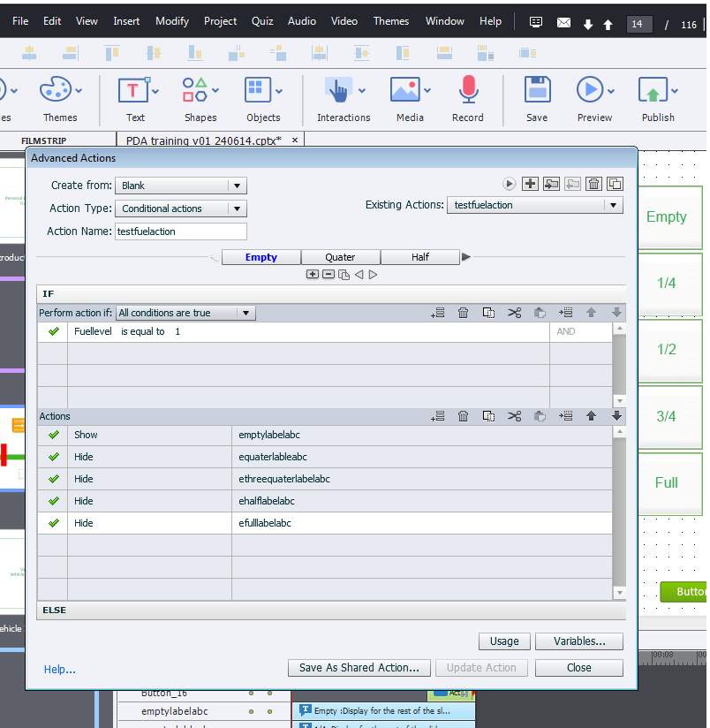Click checkmark beside Hide efulllabelabc row
710x728 pixels.
[x=54, y=523]
